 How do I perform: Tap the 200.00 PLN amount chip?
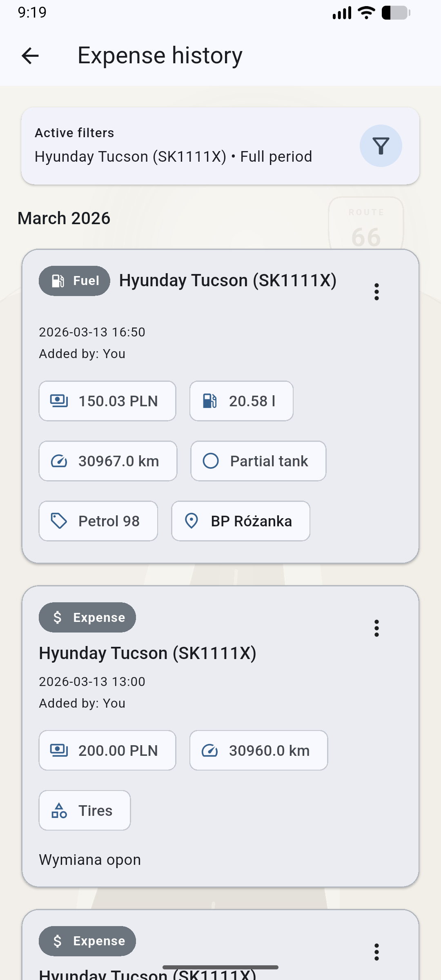pos(107,751)
